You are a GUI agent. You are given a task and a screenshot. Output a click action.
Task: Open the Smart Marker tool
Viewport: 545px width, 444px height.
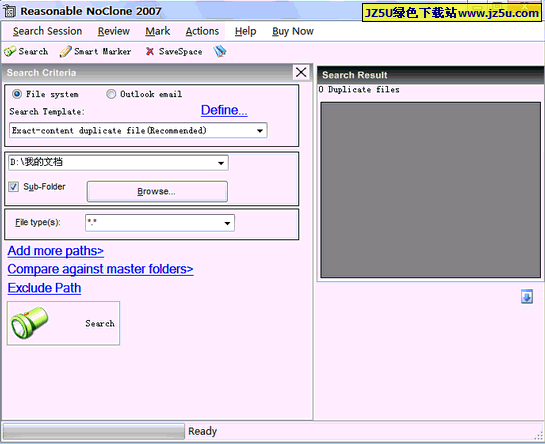[x=95, y=51]
